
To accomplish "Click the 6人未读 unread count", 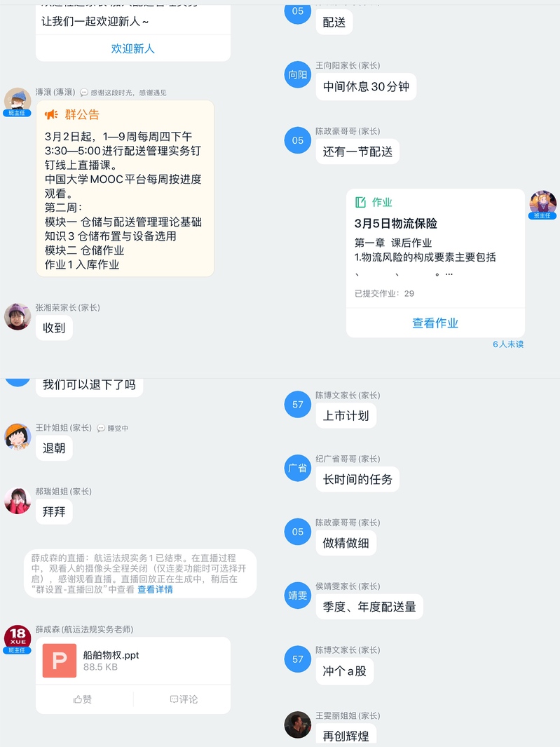I will (508, 344).
